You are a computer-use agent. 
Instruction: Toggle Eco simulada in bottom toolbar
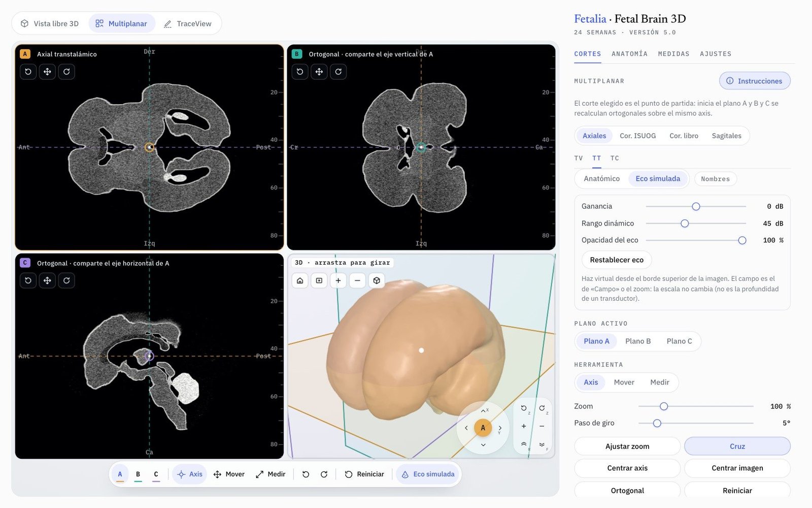(428, 474)
